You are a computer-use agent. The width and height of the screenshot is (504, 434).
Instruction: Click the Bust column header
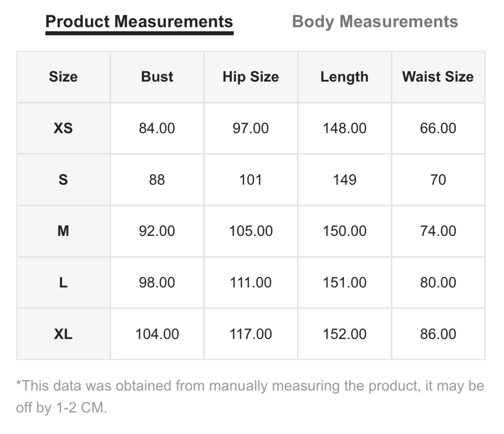(157, 76)
